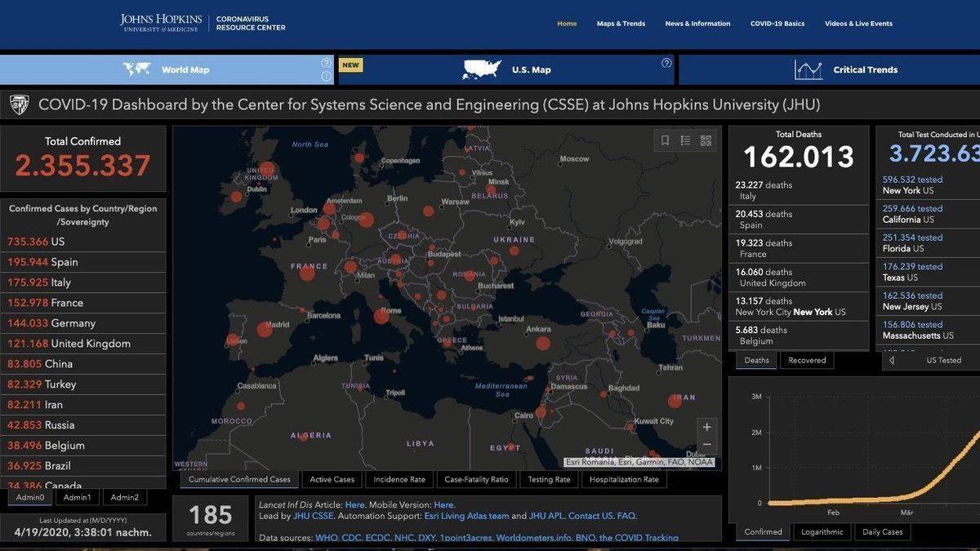Select the Admin2 tab

(125, 497)
